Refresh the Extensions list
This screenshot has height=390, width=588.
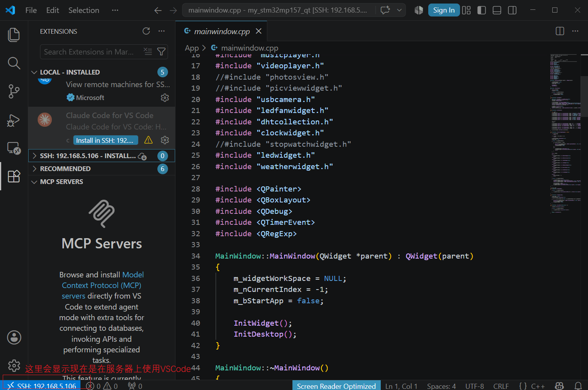click(x=146, y=31)
